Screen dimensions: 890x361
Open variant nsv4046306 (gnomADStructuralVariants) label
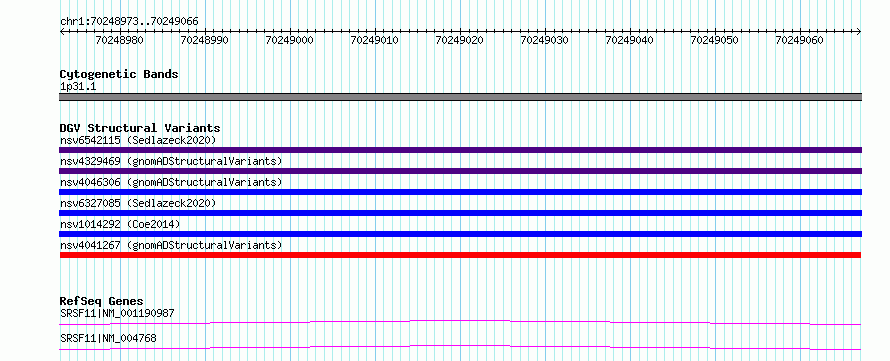[x=171, y=182]
